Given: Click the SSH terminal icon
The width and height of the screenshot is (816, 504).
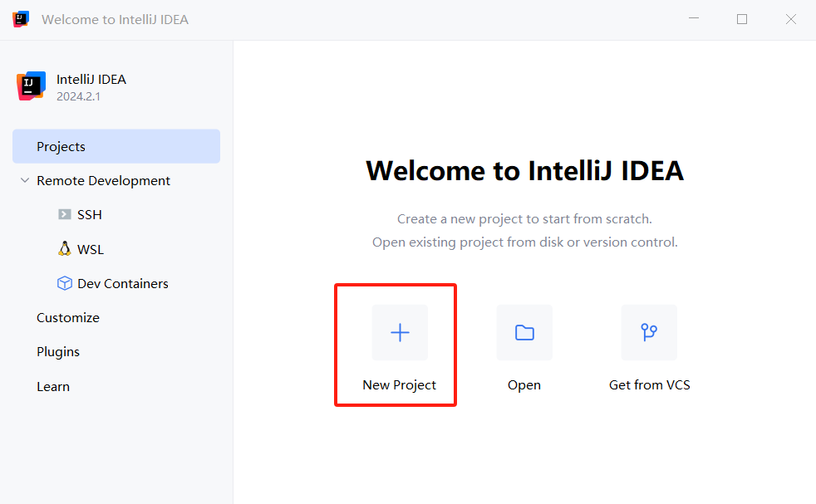Looking at the screenshot, I should click(65, 214).
